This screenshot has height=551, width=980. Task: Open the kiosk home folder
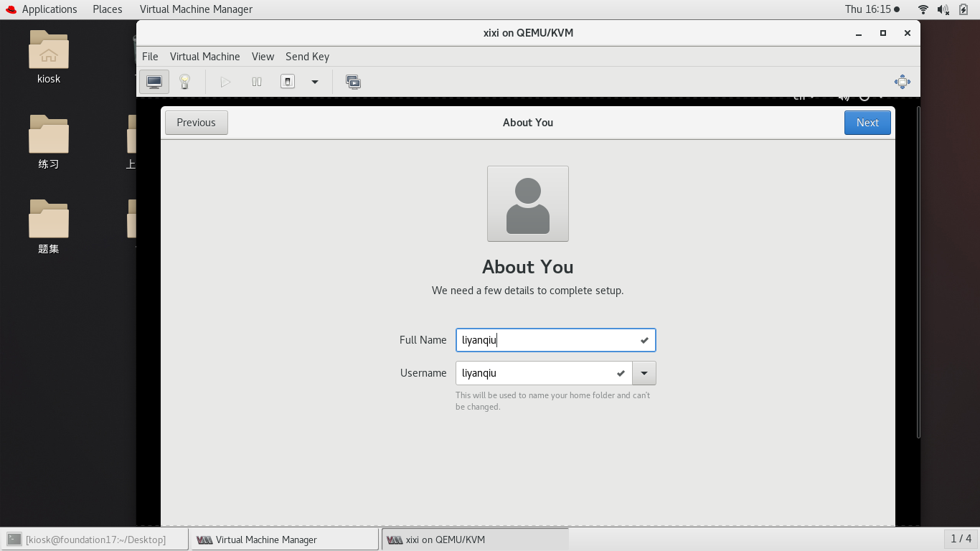49,57
